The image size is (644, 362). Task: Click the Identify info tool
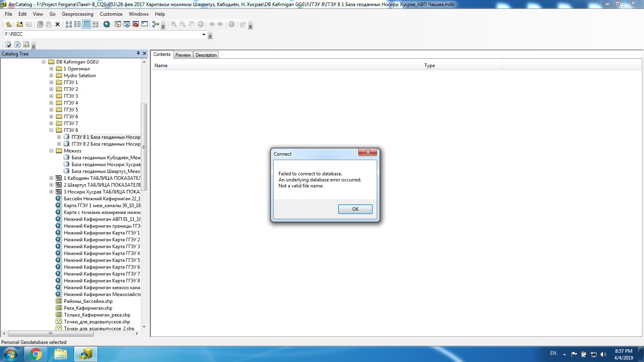(x=232, y=24)
